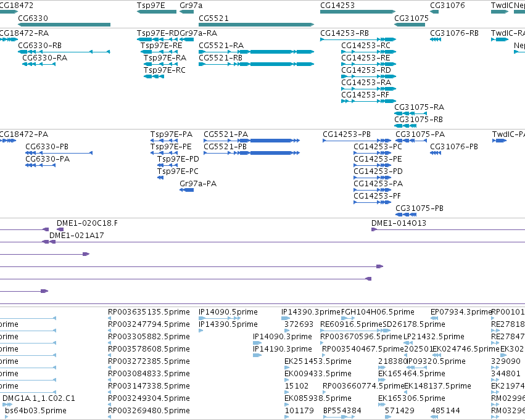Click the CG14253-PA protein label
This screenshot has height=420, width=525.
378,184
